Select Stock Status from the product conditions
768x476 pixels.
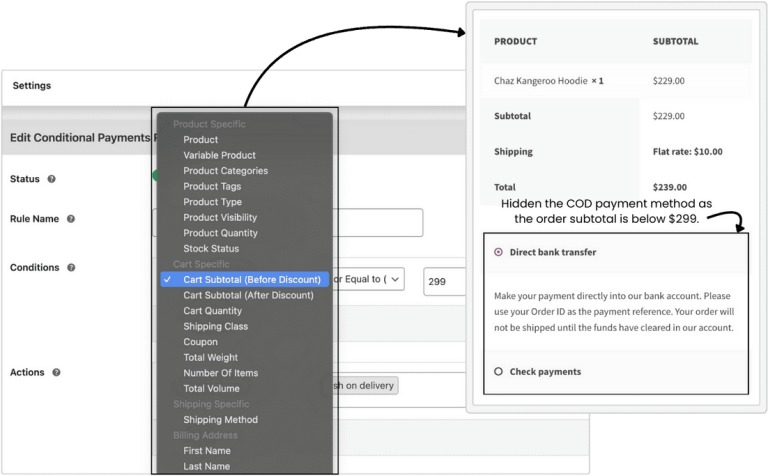pyautogui.click(x=211, y=249)
